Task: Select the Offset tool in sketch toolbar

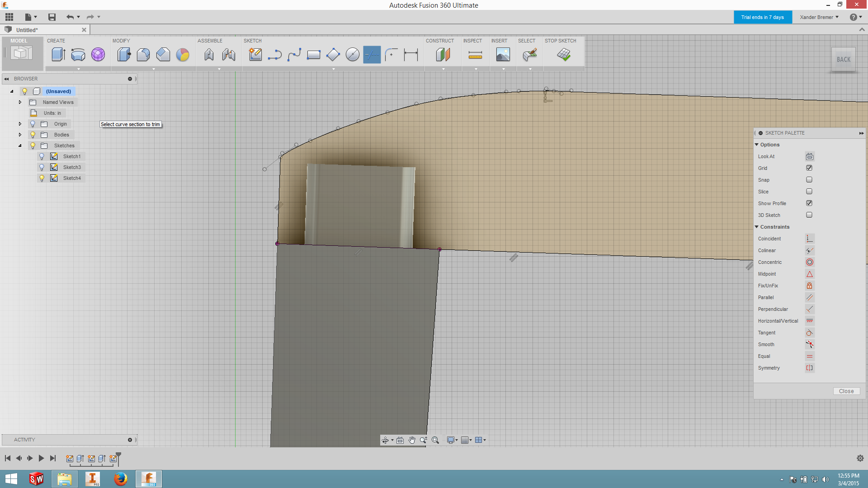Action: coord(391,54)
